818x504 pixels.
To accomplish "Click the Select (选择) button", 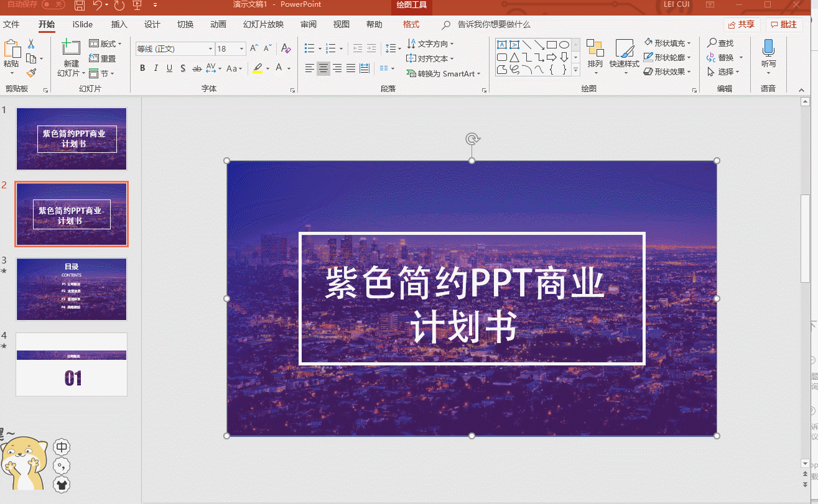I will coord(723,71).
